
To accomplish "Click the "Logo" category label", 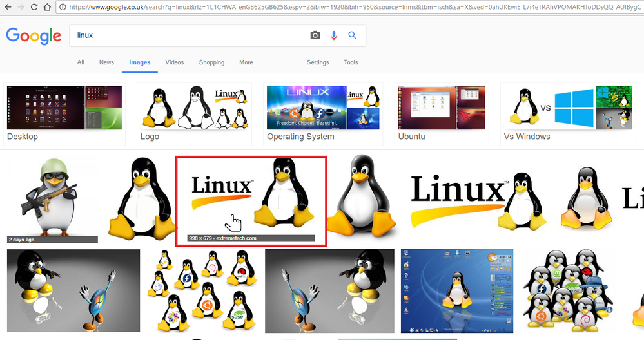I will 150,137.
